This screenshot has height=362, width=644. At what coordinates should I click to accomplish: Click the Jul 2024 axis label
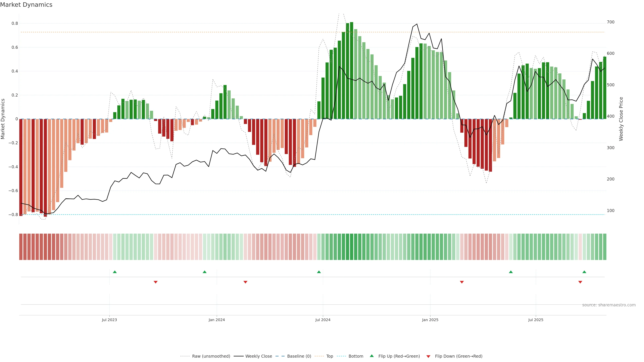[323, 320]
